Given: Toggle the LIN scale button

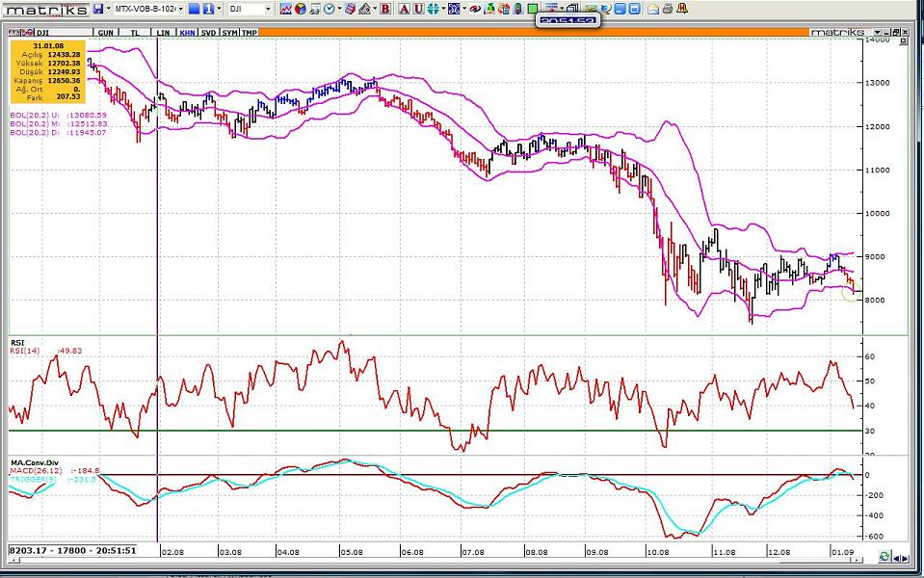Looking at the screenshot, I should (x=163, y=32).
